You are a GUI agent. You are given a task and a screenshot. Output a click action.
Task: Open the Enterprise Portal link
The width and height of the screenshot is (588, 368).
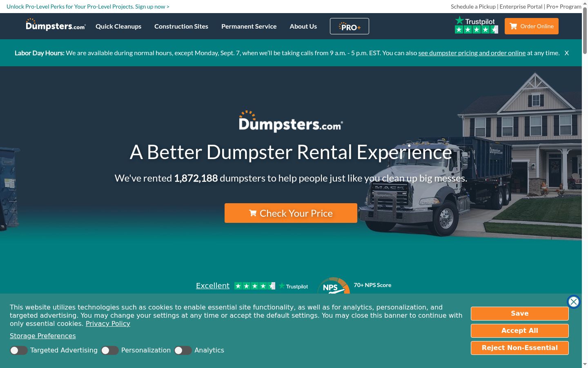(521, 7)
